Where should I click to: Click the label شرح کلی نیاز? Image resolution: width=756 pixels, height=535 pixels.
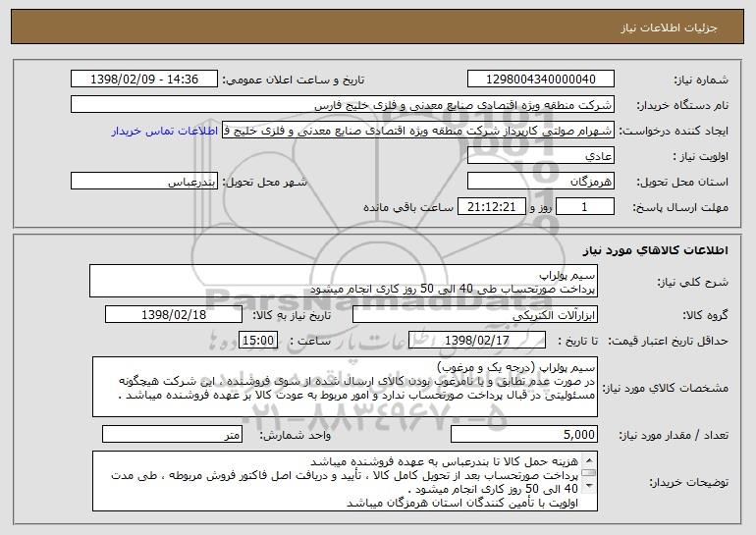pos(693,282)
